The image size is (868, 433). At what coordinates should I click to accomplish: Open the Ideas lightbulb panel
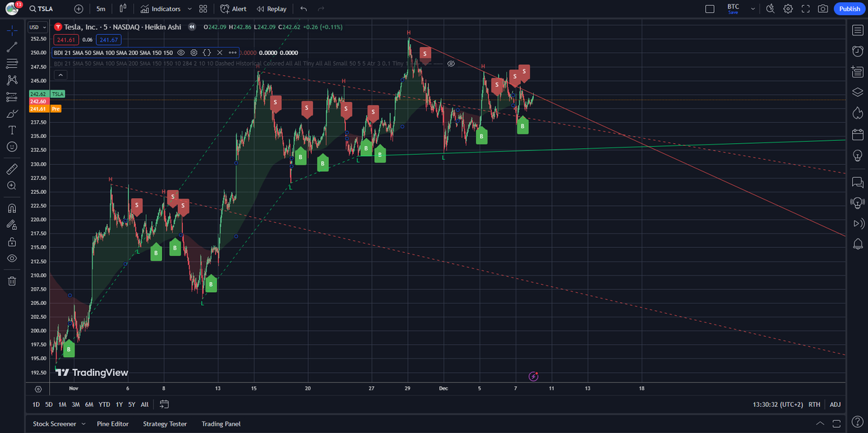858,155
